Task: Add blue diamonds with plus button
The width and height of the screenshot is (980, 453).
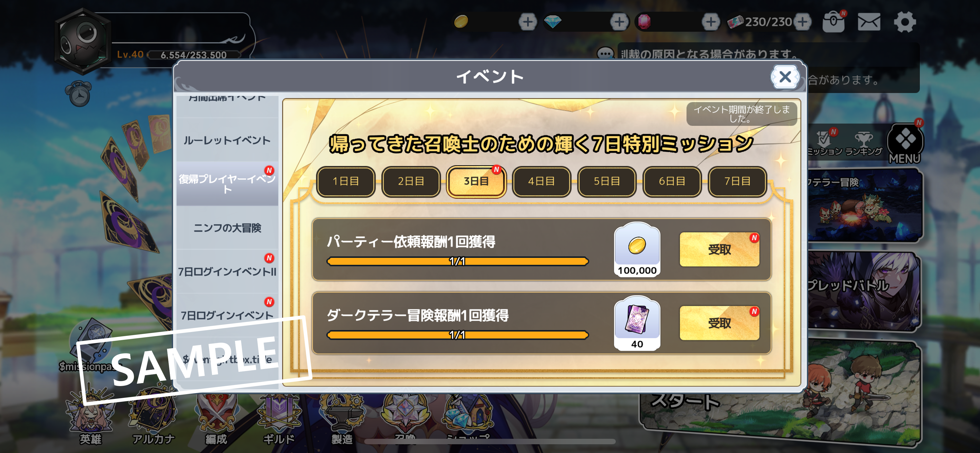Action: pyautogui.click(x=619, y=22)
